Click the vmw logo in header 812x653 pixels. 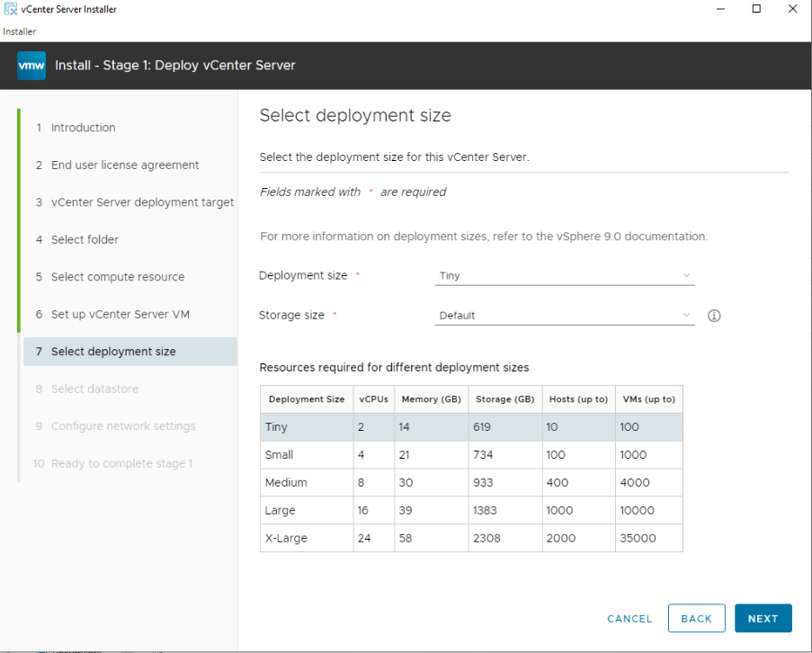31,66
